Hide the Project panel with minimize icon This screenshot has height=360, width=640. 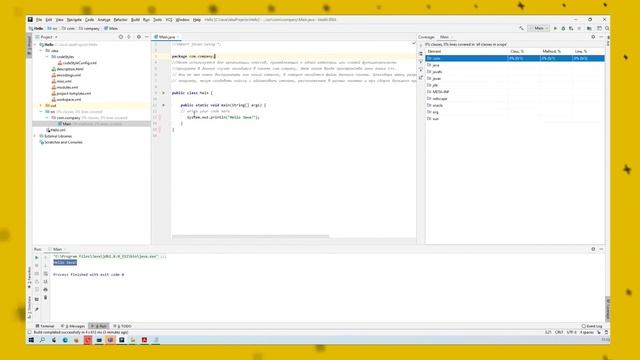pyautogui.click(x=147, y=37)
